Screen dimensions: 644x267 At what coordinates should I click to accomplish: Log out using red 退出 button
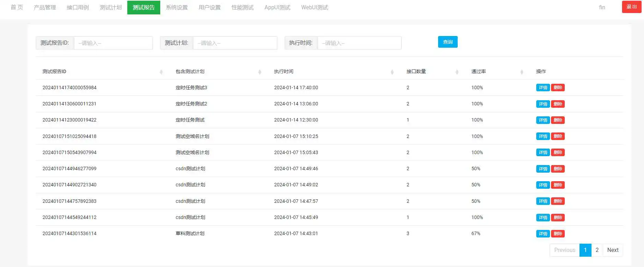pyautogui.click(x=632, y=7)
